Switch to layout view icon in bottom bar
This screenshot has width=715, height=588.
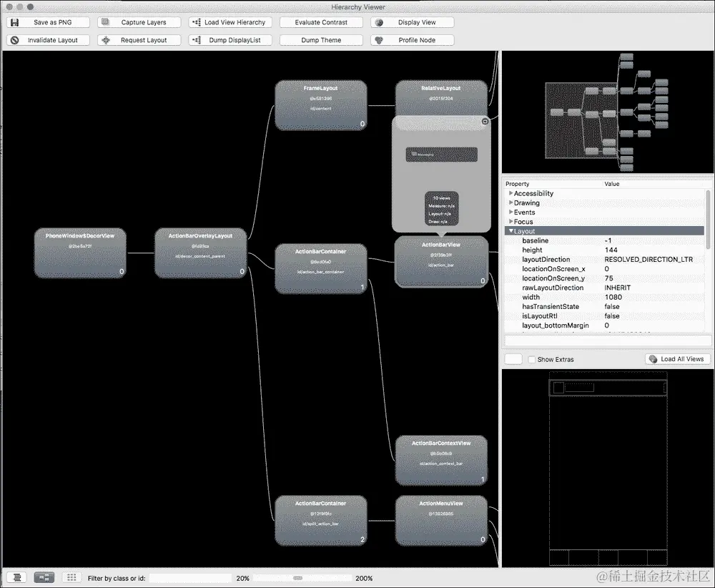coord(44,577)
